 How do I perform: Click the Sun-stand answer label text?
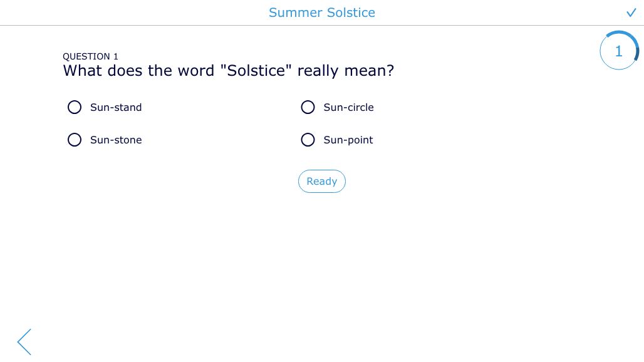click(x=116, y=107)
